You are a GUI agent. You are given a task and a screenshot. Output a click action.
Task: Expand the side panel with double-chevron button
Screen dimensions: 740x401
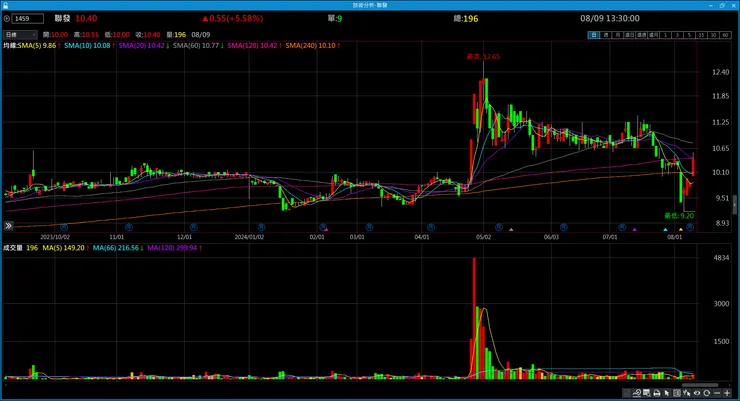(8, 226)
